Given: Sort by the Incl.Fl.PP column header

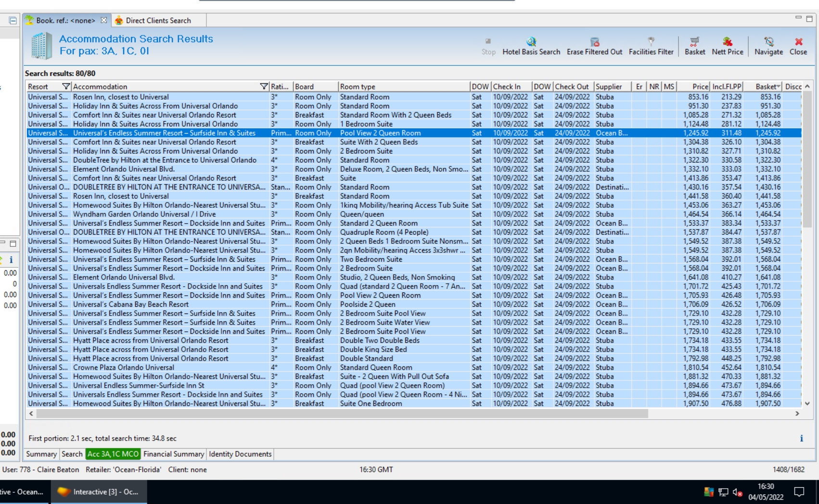Looking at the screenshot, I should (x=727, y=87).
